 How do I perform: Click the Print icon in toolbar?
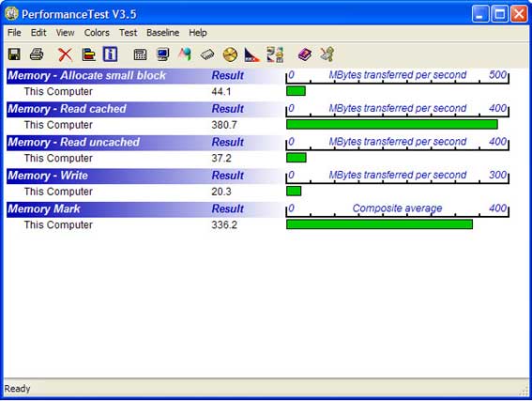click(x=37, y=54)
